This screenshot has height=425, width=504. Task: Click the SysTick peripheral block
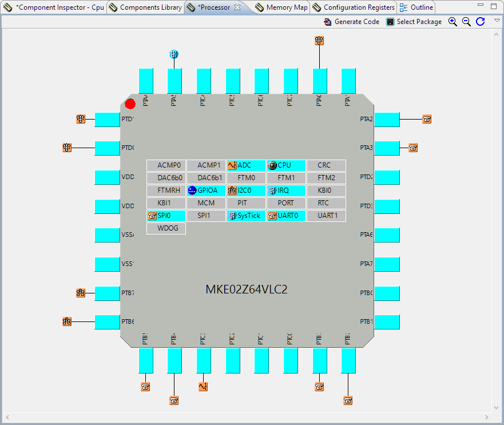click(x=246, y=216)
